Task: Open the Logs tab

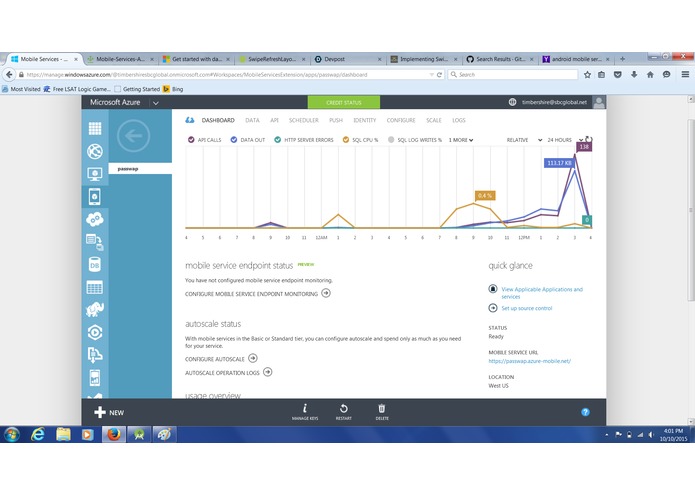Action: (x=459, y=120)
